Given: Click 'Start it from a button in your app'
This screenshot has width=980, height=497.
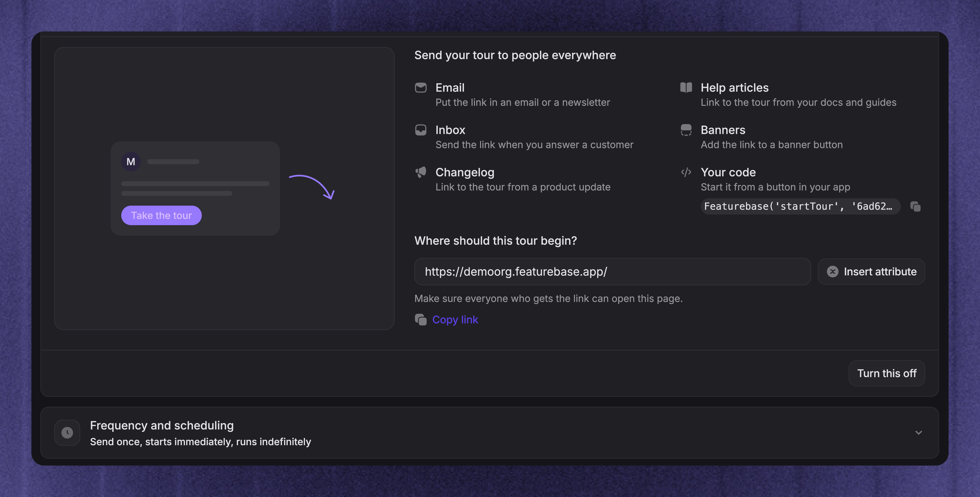Looking at the screenshot, I should pyautogui.click(x=775, y=187).
